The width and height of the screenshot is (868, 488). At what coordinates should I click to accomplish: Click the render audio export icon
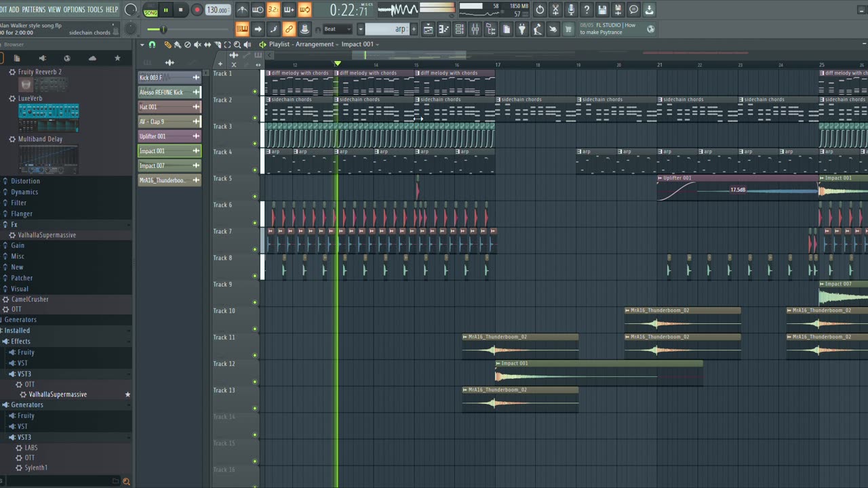point(618,9)
